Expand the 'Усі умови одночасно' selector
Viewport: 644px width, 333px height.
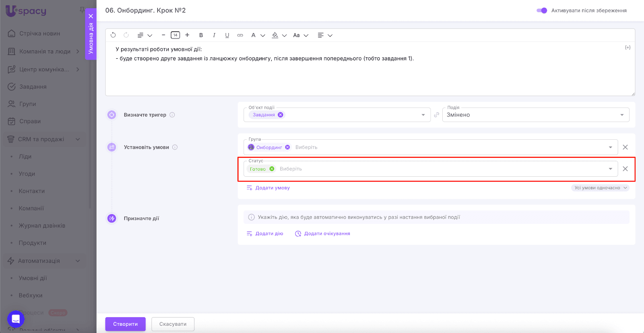[600, 188]
